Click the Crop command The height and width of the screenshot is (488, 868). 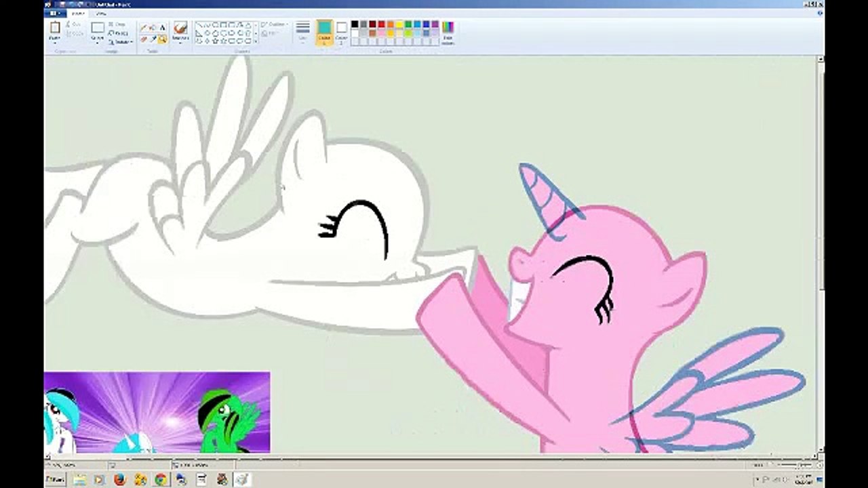pos(117,24)
